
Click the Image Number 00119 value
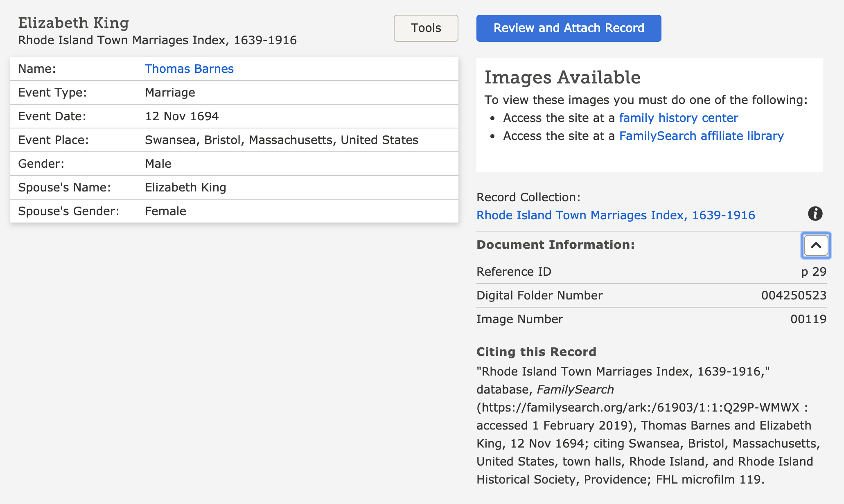tap(808, 319)
